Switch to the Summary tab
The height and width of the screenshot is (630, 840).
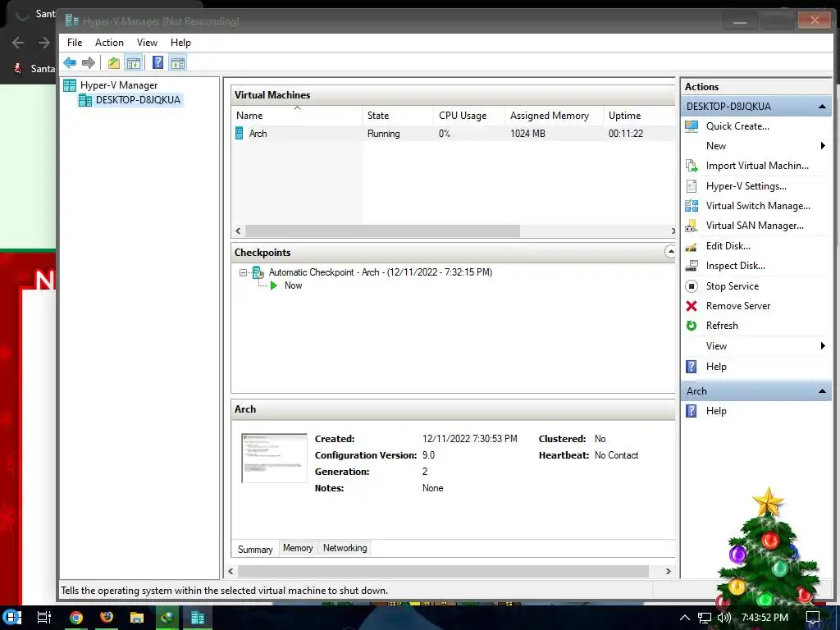(x=255, y=549)
